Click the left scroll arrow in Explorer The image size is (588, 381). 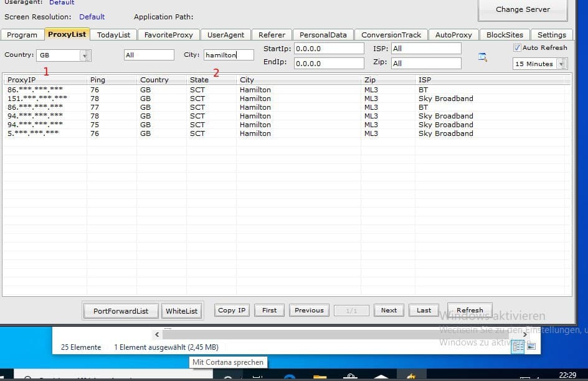pyautogui.click(x=157, y=334)
